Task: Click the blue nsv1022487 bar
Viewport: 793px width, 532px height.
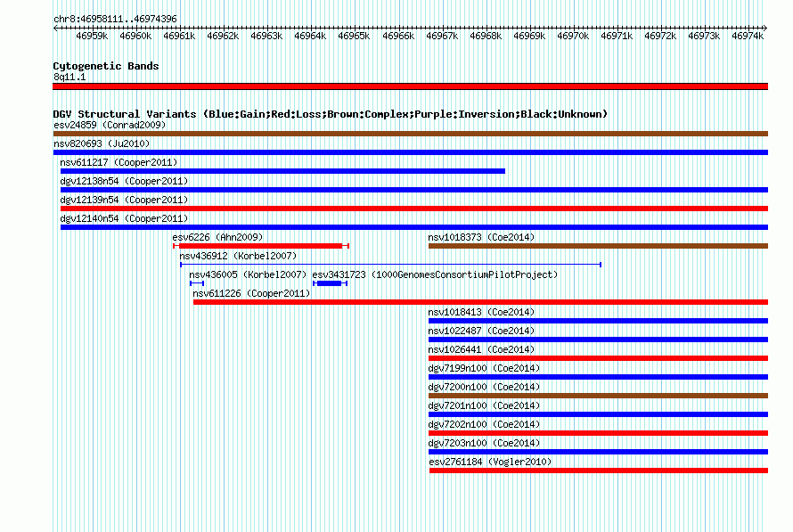Action: pos(598,340)
